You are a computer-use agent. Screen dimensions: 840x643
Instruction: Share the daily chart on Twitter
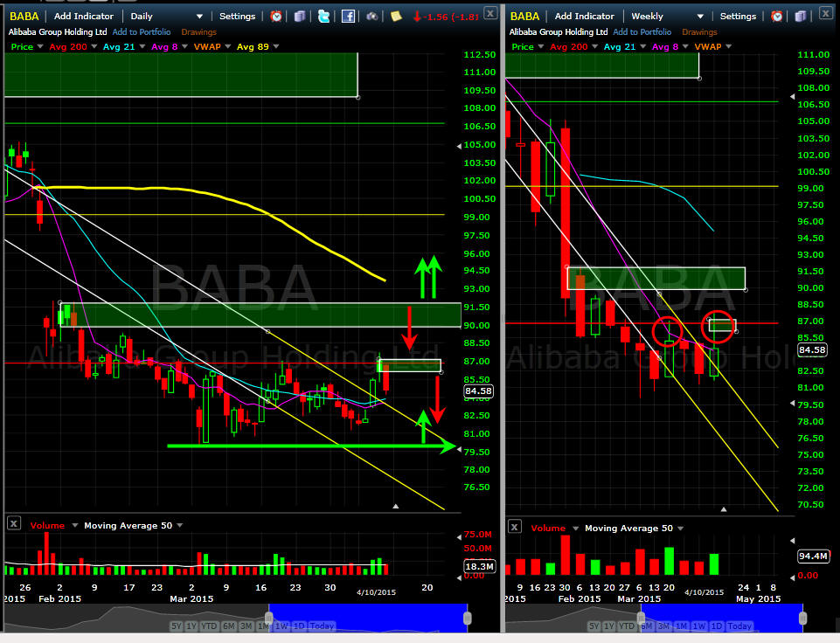(323, 16)
